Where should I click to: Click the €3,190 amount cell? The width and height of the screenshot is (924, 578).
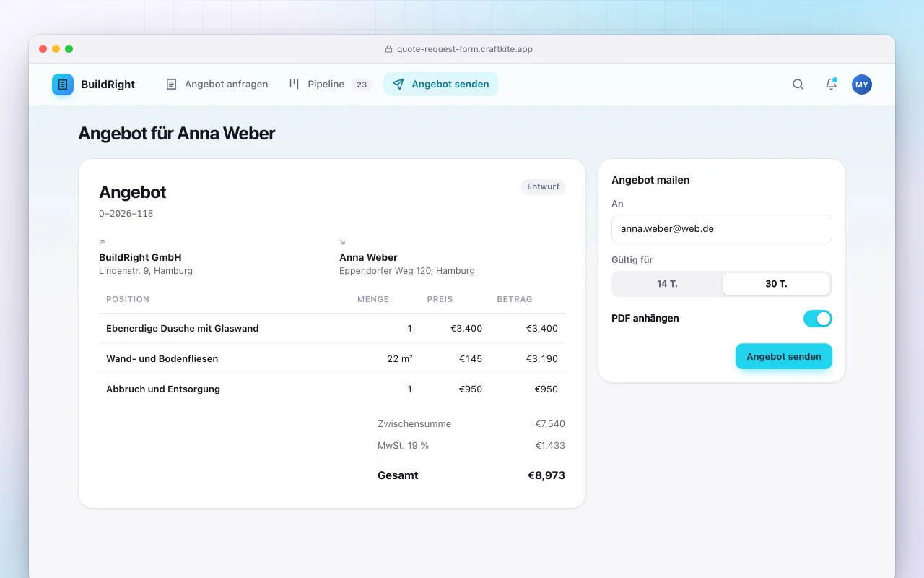pyautogui.click(x=541, y=359)
